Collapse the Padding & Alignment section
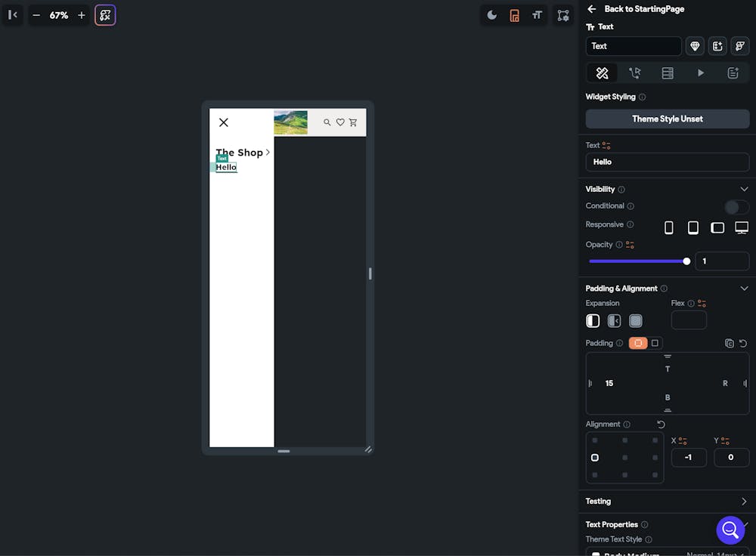The width and height of the screenshot is (756, 556). [744, 289]
